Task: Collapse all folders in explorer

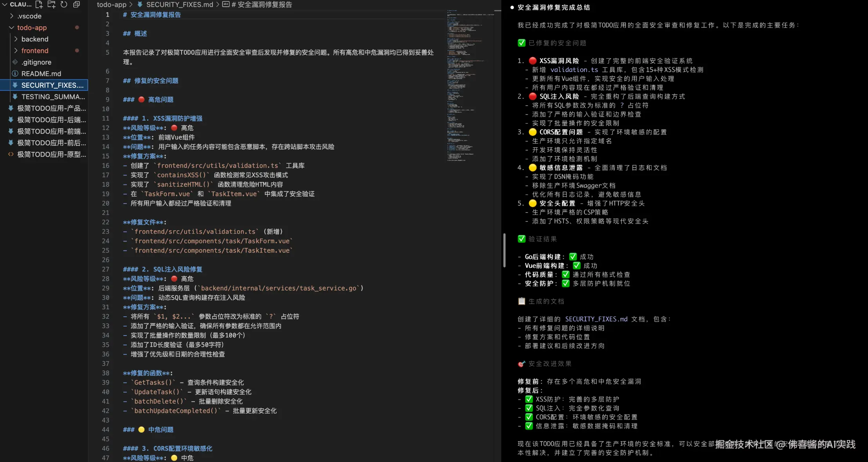Action: point(76,5)
